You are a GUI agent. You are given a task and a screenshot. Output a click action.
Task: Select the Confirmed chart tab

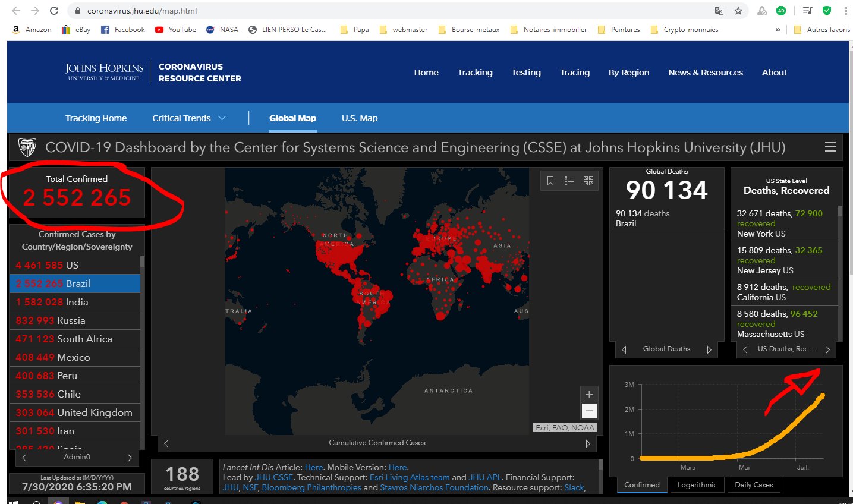642,485
